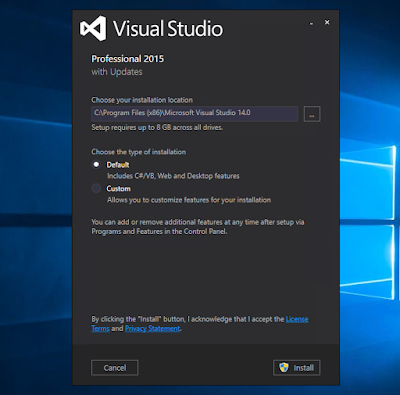The height and width of the screenshot is (395, 400).
Task: Click the 'Choose your installation location' label
Action: point(142,100)
